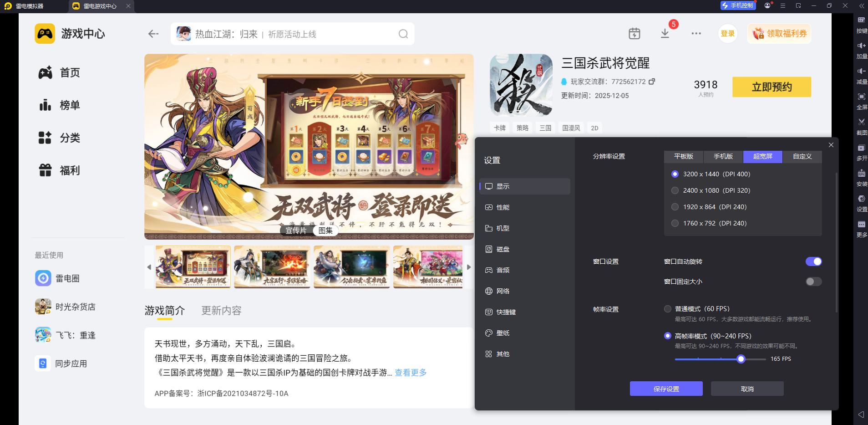Switch to the 平板版 resolution tab

point(684,157)
